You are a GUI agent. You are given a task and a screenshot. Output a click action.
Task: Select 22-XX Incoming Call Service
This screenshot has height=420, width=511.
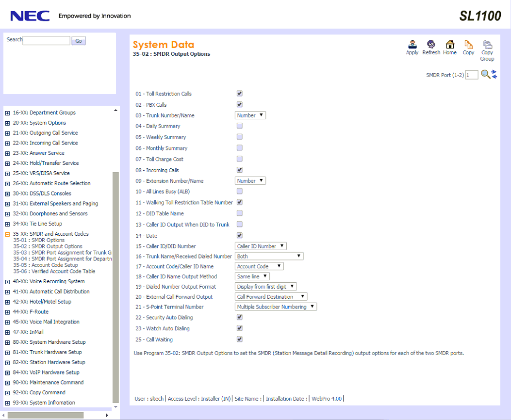pyautogui.click(x=45, y=143)
